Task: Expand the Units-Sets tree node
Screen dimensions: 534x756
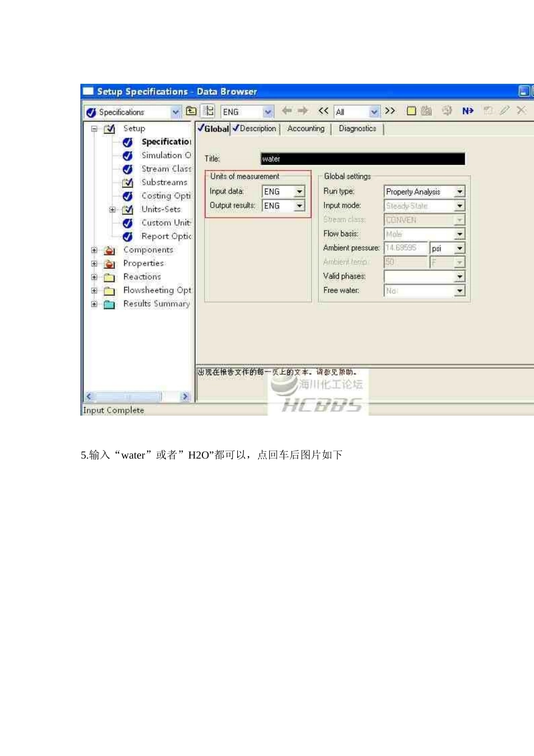Action: click(112, 210)
